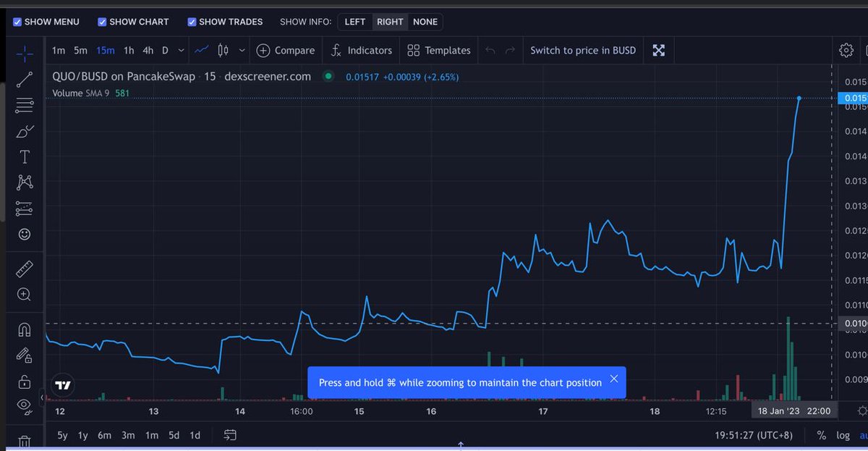Switch to 1h timeframe
Screen dimensions: 868x451
(x=129, y=50)
